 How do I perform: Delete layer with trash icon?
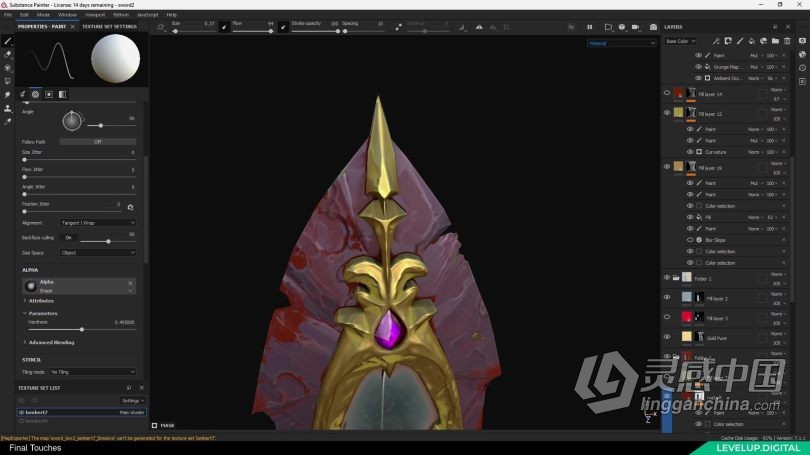pyautogui.click(x=787, y=41)
